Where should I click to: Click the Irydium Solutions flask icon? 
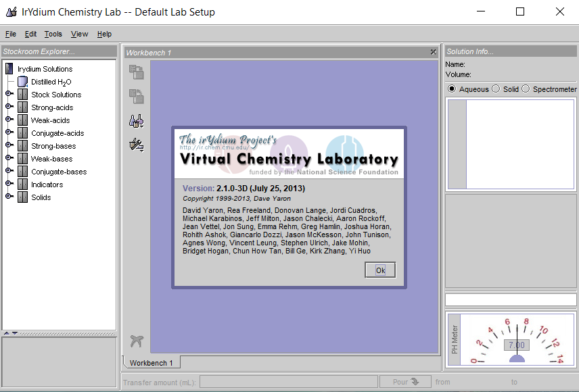pyautogui.click(x=9, y=68)
